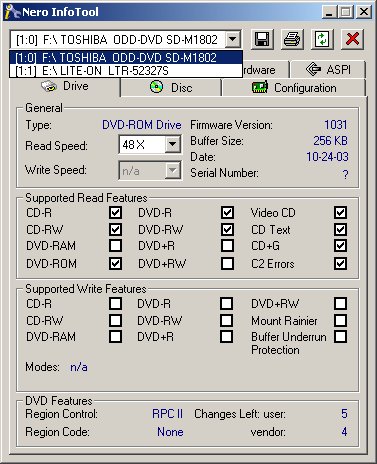Click the red X Exit icon button
377x464 pixels.
(x=352, y=40)
